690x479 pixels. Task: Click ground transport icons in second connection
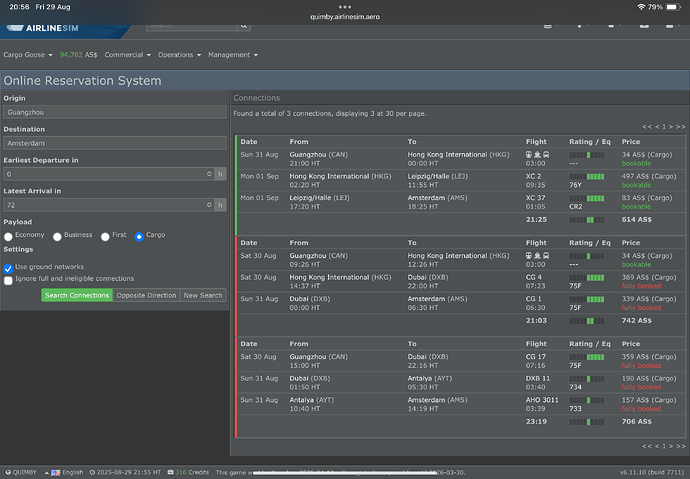(536, 254)
